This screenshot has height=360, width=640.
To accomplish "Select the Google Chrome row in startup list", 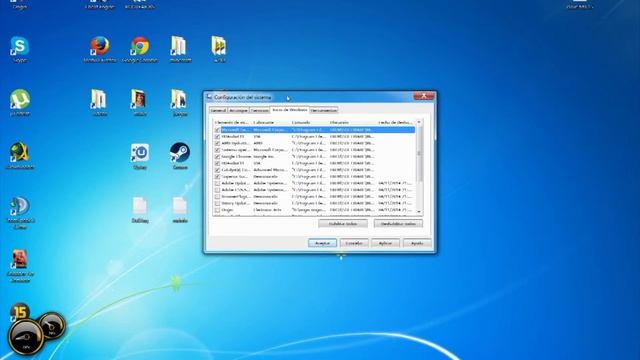I will point(314,156).
